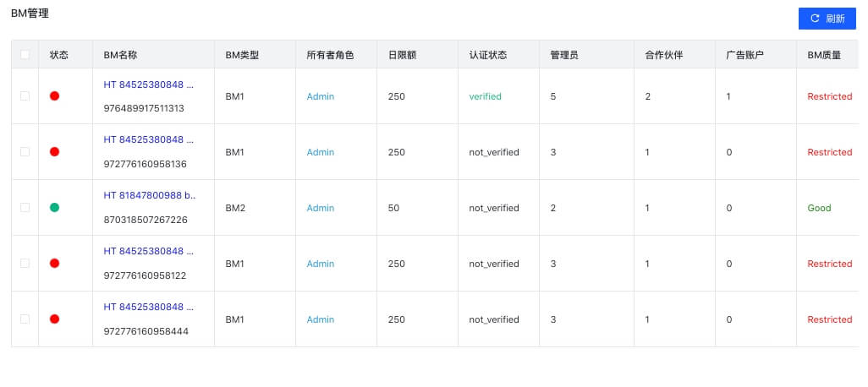
Task: Click the BM名称 column header
Action: (x=120, y=55)
